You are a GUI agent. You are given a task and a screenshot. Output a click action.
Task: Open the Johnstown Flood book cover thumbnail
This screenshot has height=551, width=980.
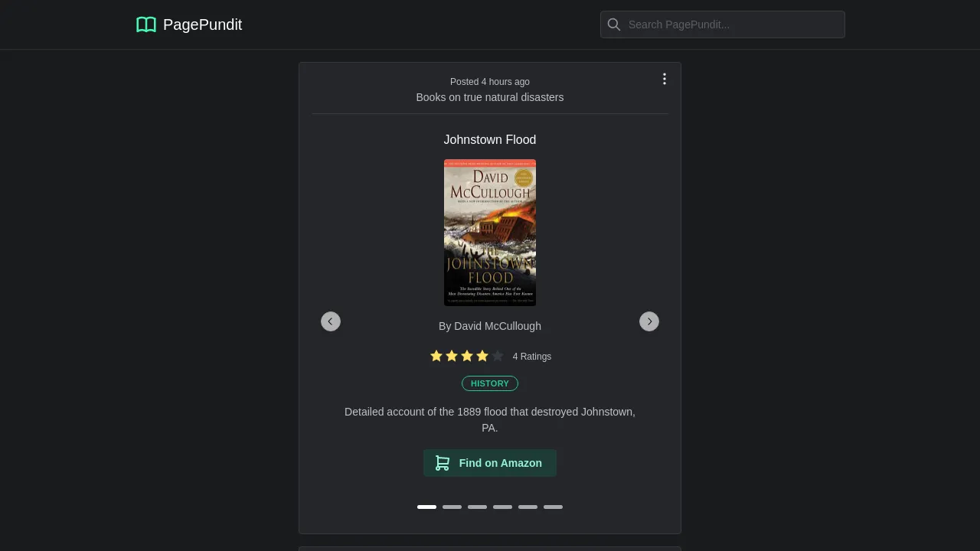[x=490, y=233]
